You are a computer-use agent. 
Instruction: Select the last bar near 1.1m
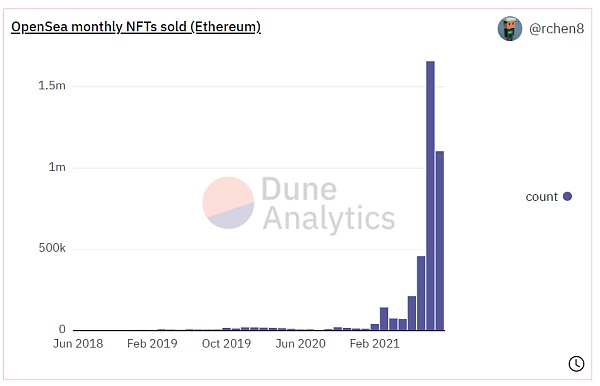coord(440,240)
